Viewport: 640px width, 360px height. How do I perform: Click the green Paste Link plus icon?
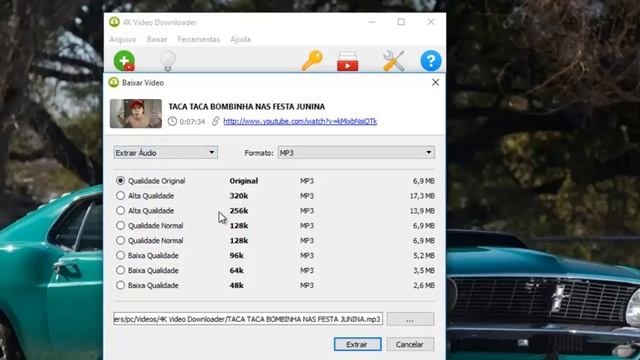124,61
